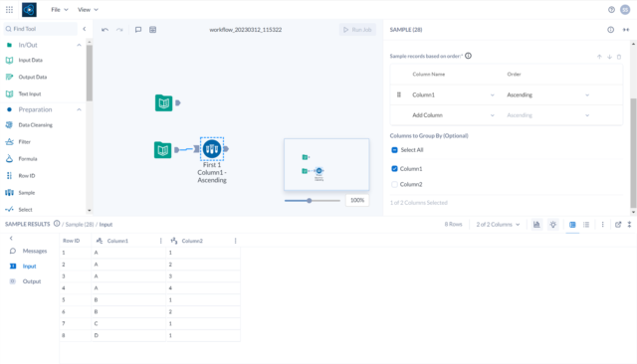Click the canvas minimap overview
This screenshot has height=364, width=637.
click(x=326, y=164)
